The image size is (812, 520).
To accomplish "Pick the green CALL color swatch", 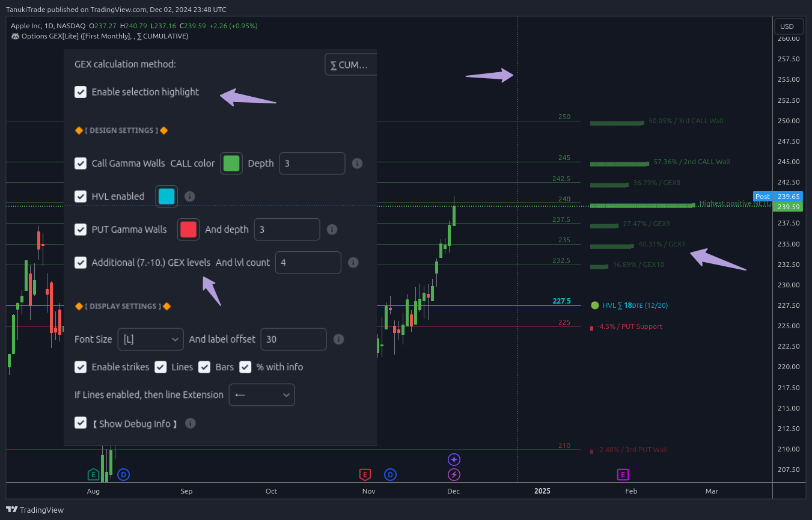I will (x=231, y=164).
